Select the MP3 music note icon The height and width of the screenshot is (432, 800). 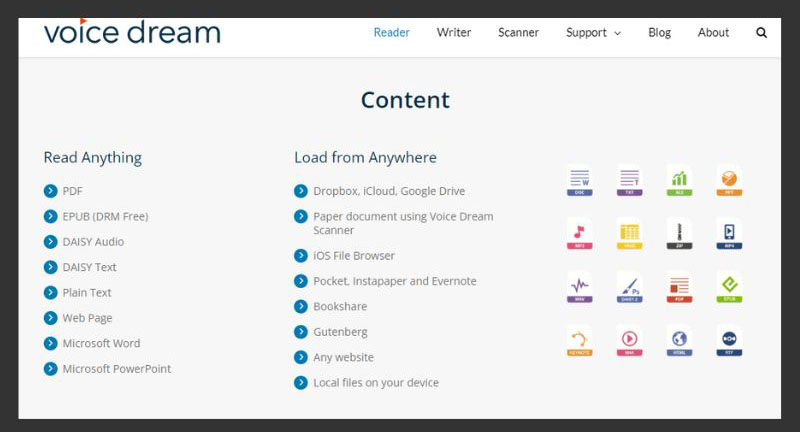579,235
